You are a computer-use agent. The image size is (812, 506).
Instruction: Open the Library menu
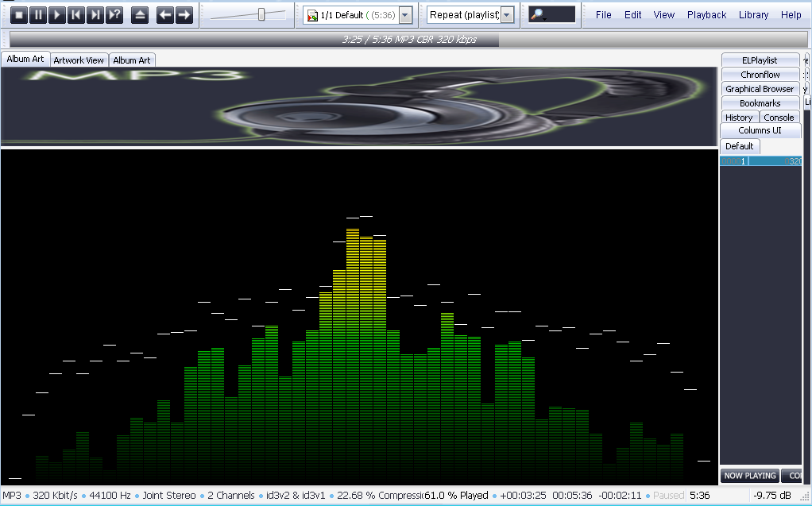click(x=753, y=15)
